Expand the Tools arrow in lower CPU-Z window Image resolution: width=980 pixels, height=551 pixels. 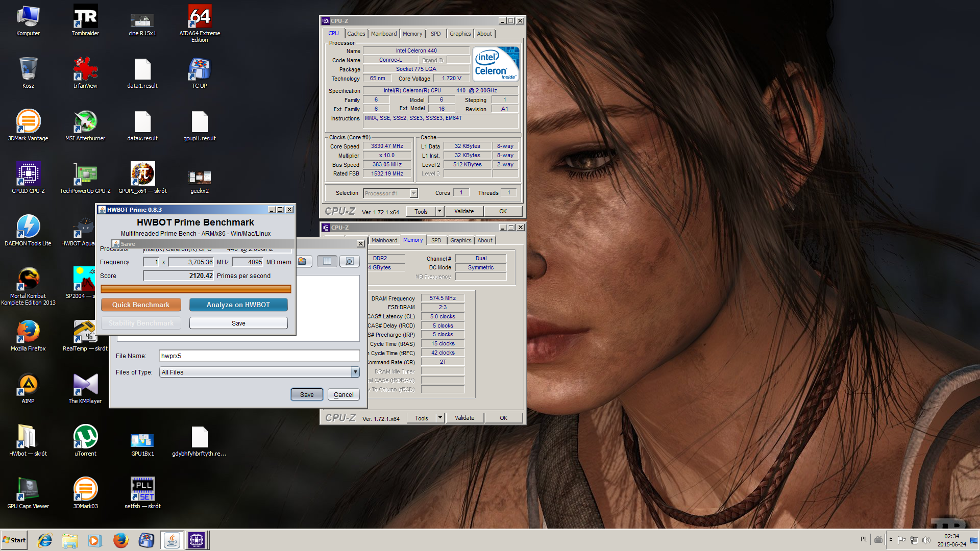(x=440, y=417)
